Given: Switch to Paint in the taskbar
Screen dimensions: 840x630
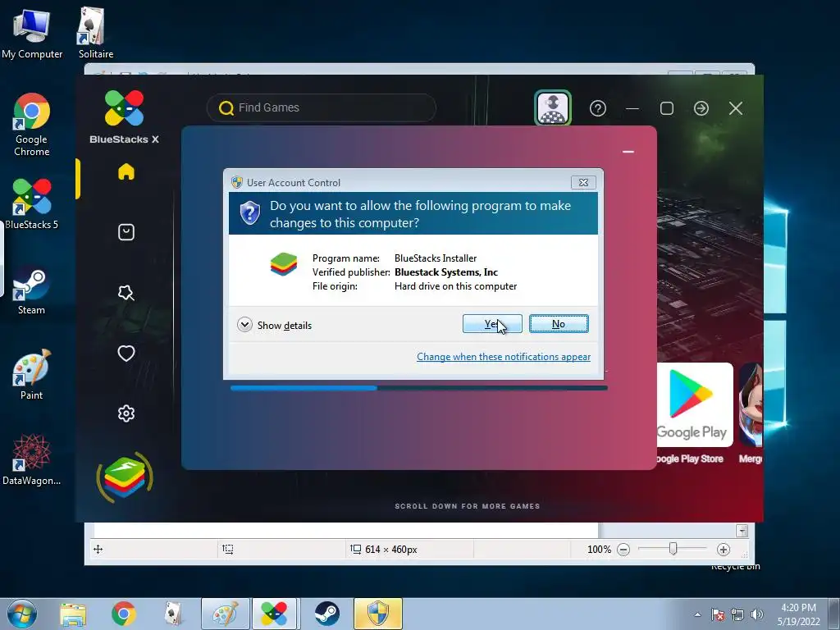Looking at the screenshot, I should click(x=225, y=614).
